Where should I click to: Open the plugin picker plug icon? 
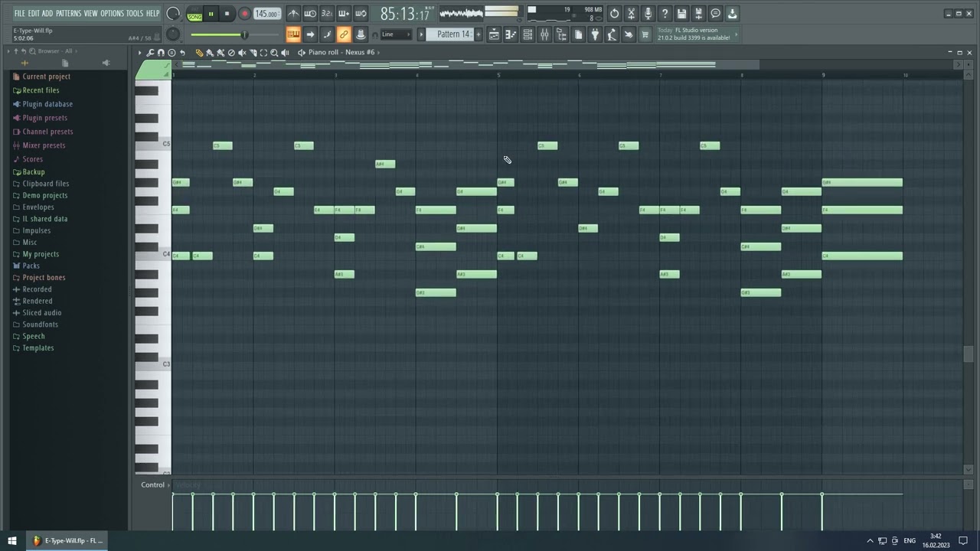click(x=595, y=34)
